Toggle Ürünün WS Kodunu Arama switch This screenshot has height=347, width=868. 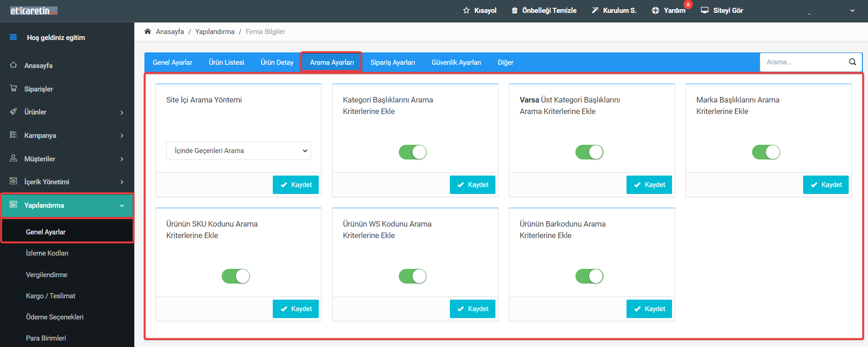(x=413, y=276)
